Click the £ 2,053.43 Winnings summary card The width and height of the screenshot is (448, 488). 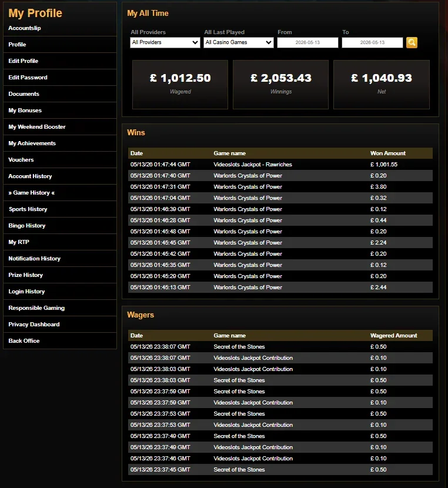280,85
